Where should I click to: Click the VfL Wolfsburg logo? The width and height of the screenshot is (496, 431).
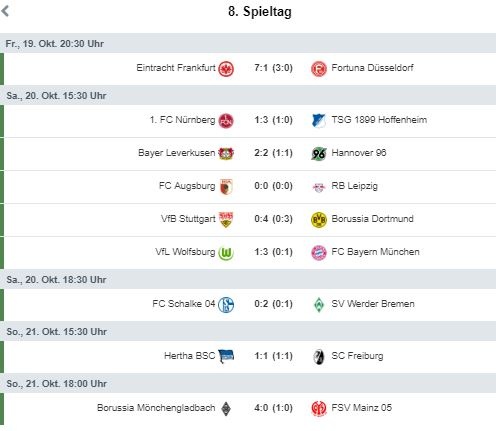(226, 253)
